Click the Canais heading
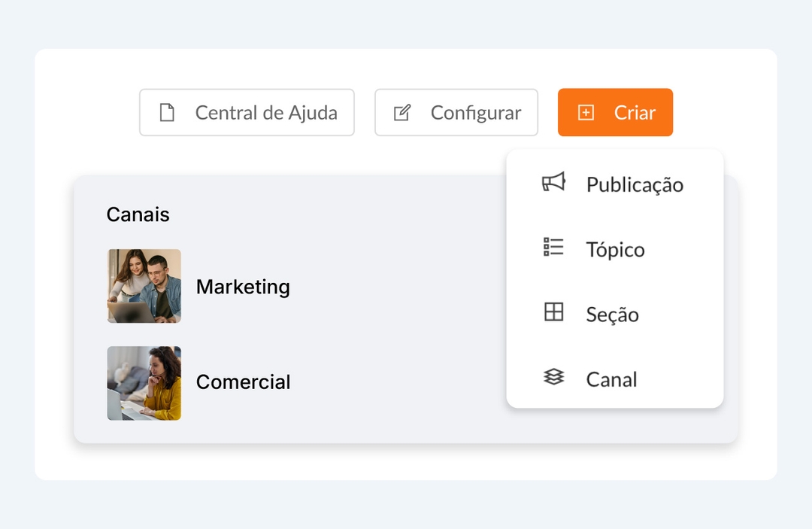Screen dimensions: 812x529 (x=138, y=214)
